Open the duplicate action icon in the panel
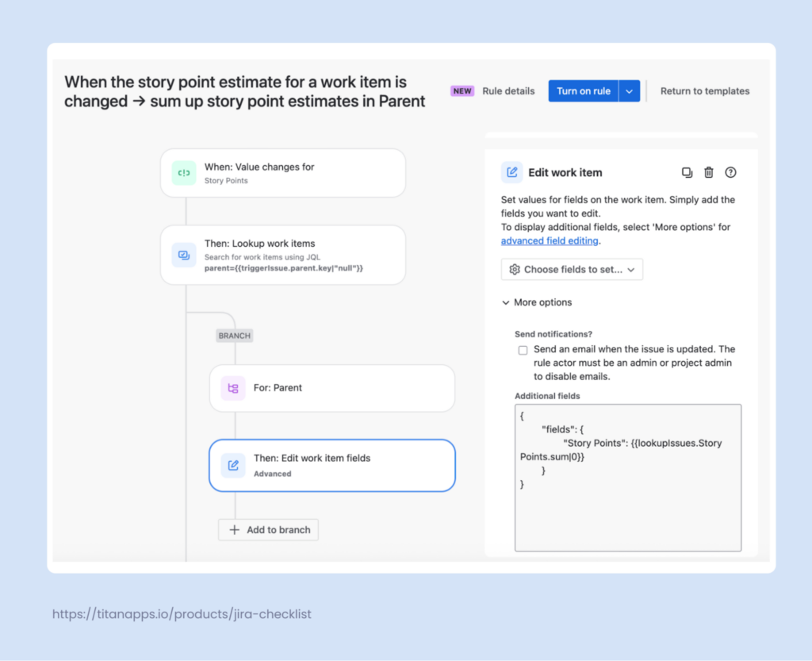The height and width of the screenshot is (661, 812). tap(687, 172)
